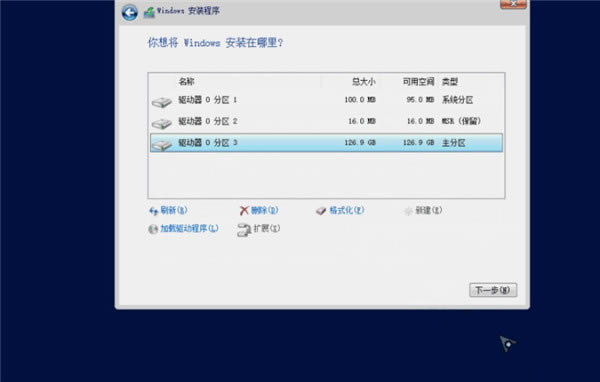Viewport: 600px width, 382px height.
Task: Select row 驱动器 0 分区 3
Action: (326, 143)
